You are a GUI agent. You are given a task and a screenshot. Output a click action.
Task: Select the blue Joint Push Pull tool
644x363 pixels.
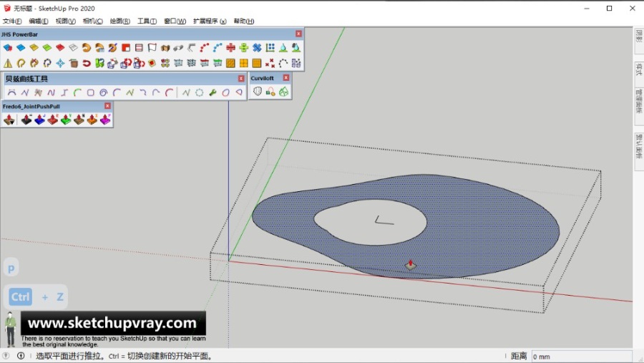click(x=40, y=120)
